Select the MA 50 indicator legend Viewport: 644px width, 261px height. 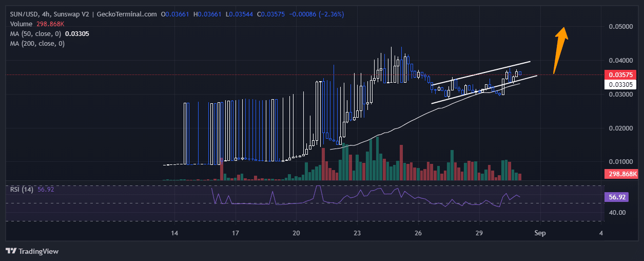tap(50, 34)
